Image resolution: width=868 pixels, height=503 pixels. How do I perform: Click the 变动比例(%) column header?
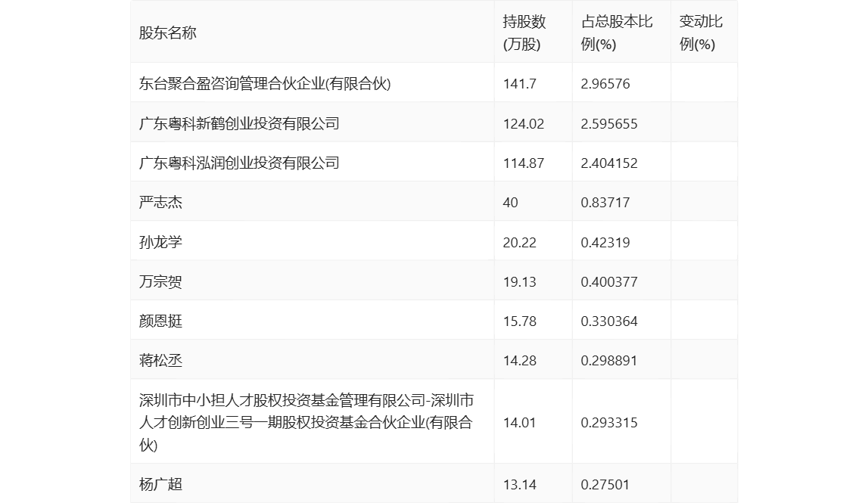coord(701,33)
